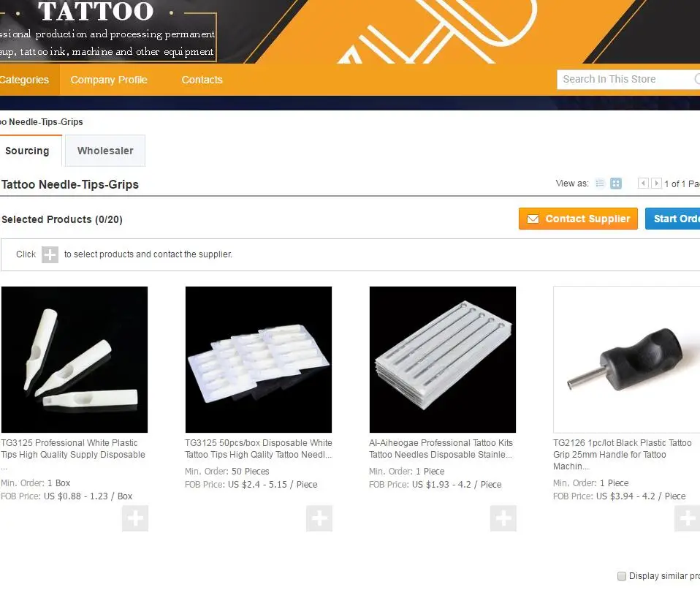Switch to list view icon
This screenshot has height=590, width=700.
click(x=600, y=184)
